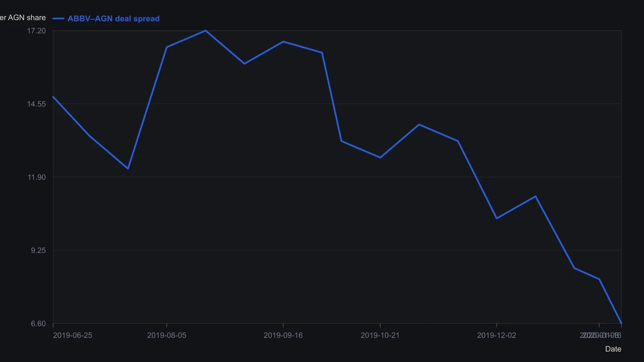Image resolution: width=644 pixels, height=362 pixels.
Task: Click the truncated 'AGN share' axis title
Action: coord(23,18)
